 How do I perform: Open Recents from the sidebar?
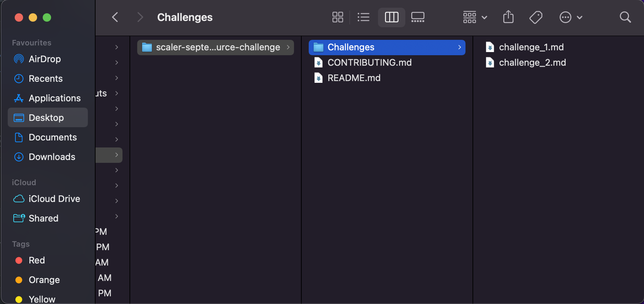pos(46,79)
